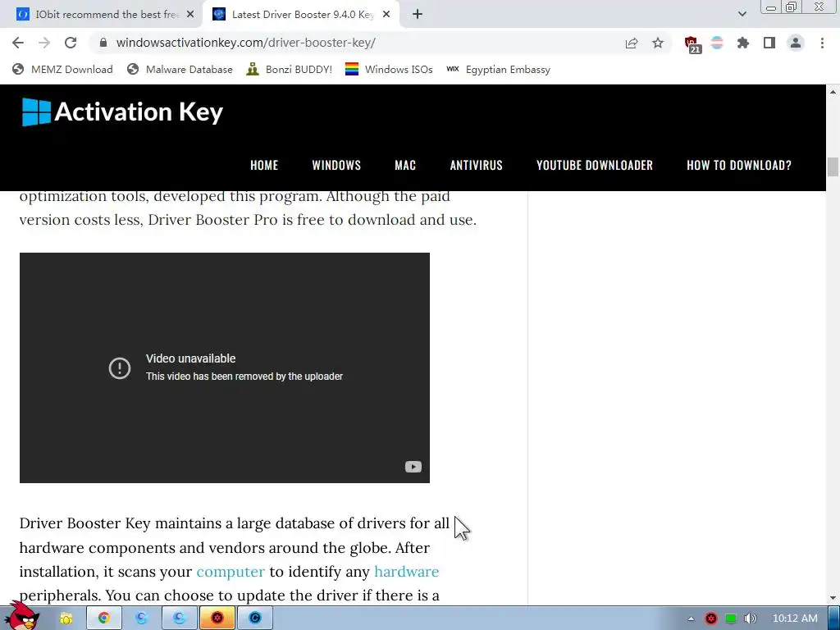Close the IObit recommend tab
This screenshot has height=630, width=840.
point(190,15)
